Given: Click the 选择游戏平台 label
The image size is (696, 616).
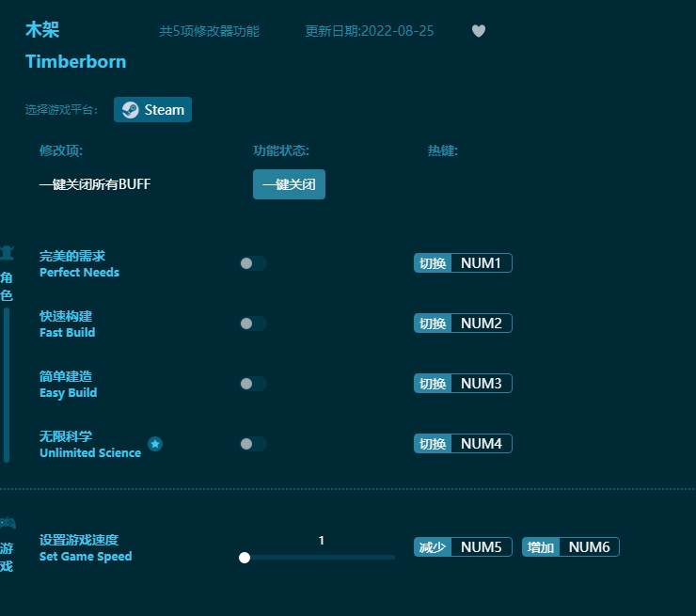Looking at the screenshot, I should (61, 110).
